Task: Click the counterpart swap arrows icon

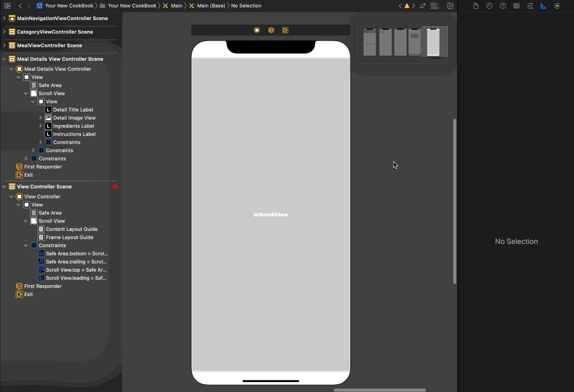Action: tap(423, 6)
